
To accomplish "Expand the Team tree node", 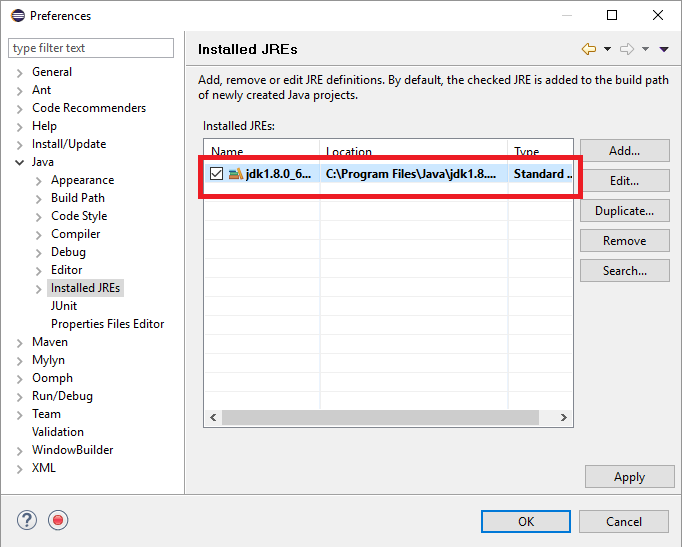I will [x=19, y=415].
